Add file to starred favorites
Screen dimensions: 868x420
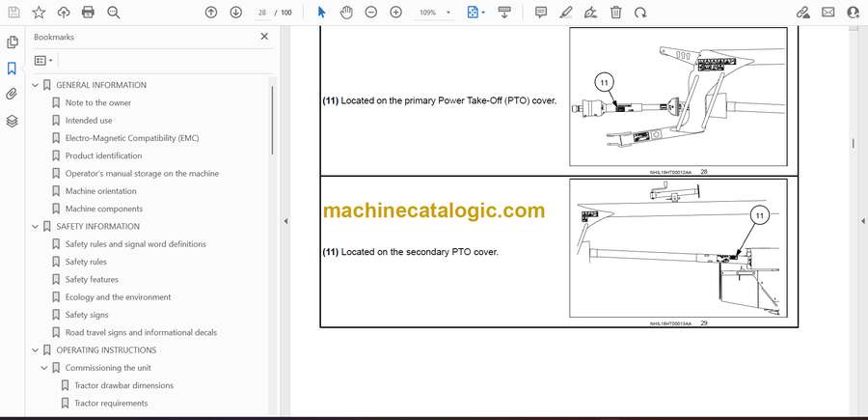coord(39,13)
